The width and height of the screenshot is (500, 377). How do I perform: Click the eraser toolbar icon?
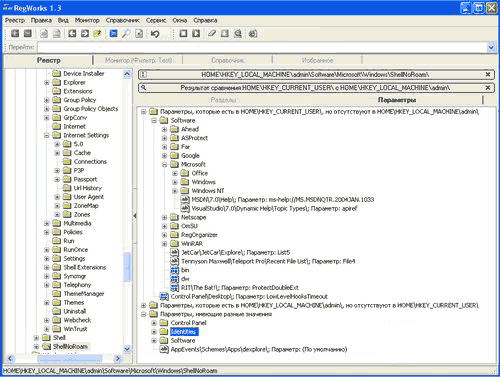coord(212,33)
